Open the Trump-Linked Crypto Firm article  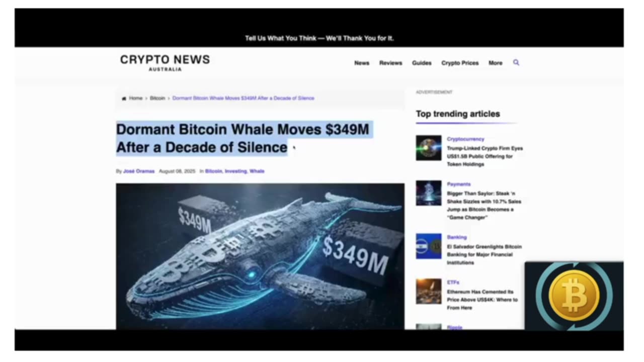(485, 156)
